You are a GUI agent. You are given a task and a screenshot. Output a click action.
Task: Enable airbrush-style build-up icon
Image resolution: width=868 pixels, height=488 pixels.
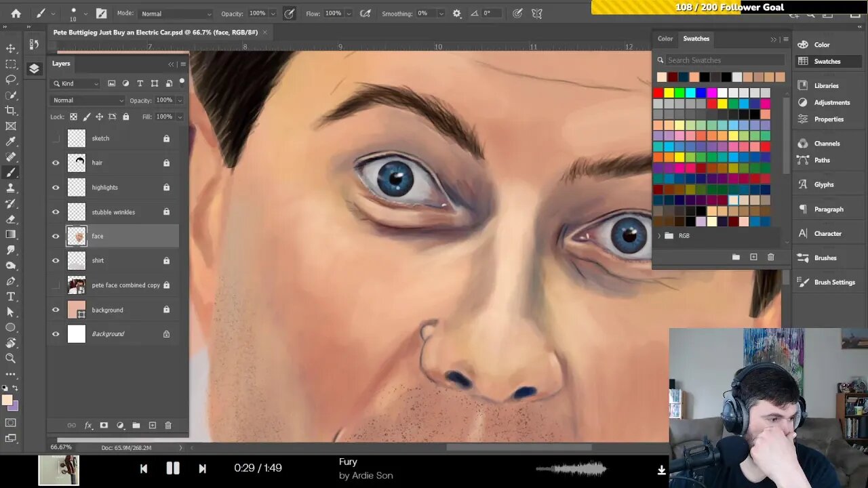coord(365,13)
